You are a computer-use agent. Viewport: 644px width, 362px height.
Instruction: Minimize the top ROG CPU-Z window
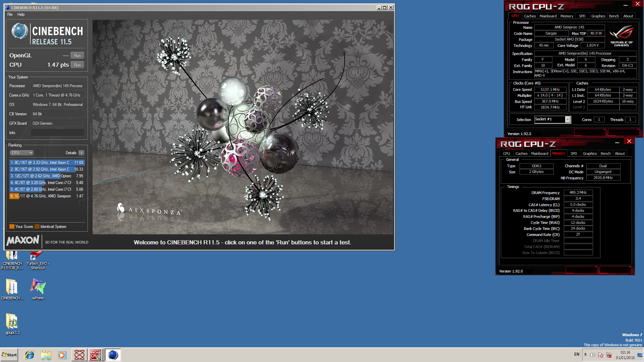click(x=625, y=5)
